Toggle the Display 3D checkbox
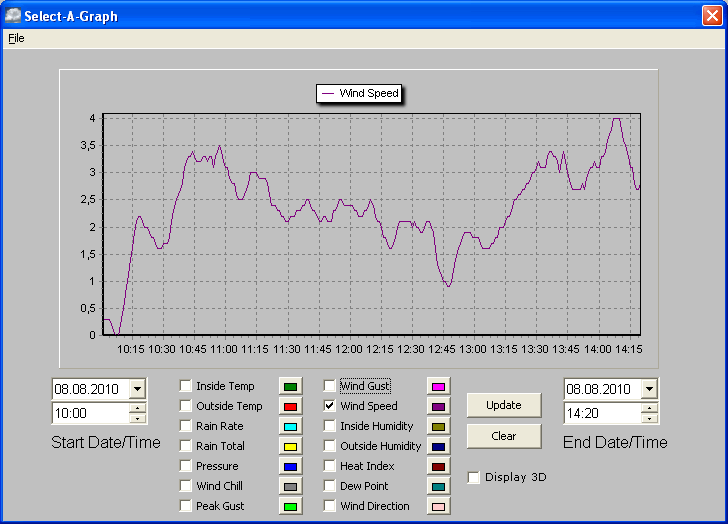The width and height of the screenshot is (728, 524). pyautogui.click(x=474, y=477)
